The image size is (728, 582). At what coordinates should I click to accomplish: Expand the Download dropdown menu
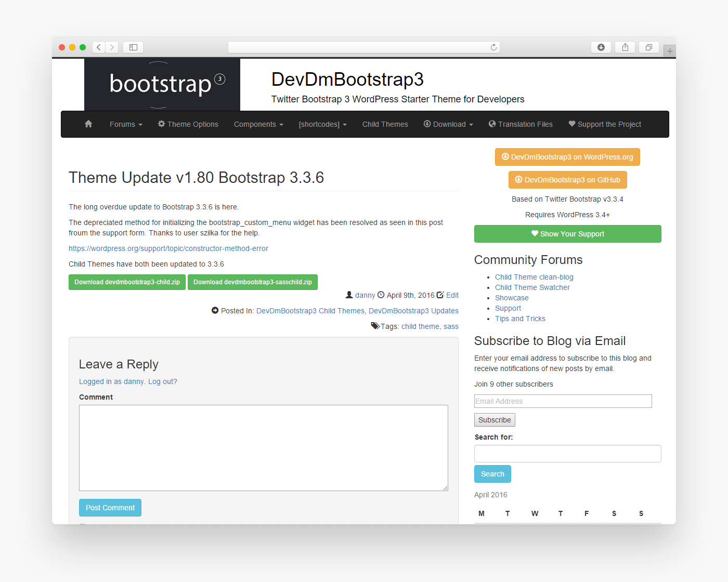click(448, 124)
